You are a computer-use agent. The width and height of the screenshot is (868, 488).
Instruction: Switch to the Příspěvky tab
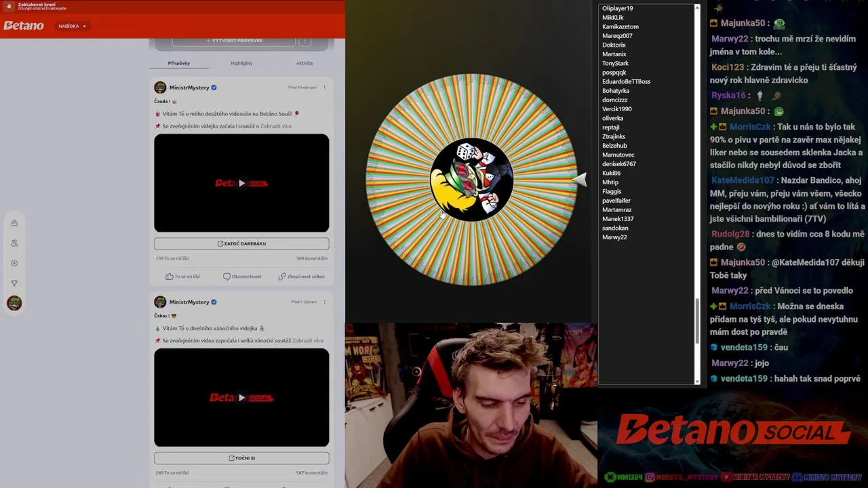click(x=179, y=63)
